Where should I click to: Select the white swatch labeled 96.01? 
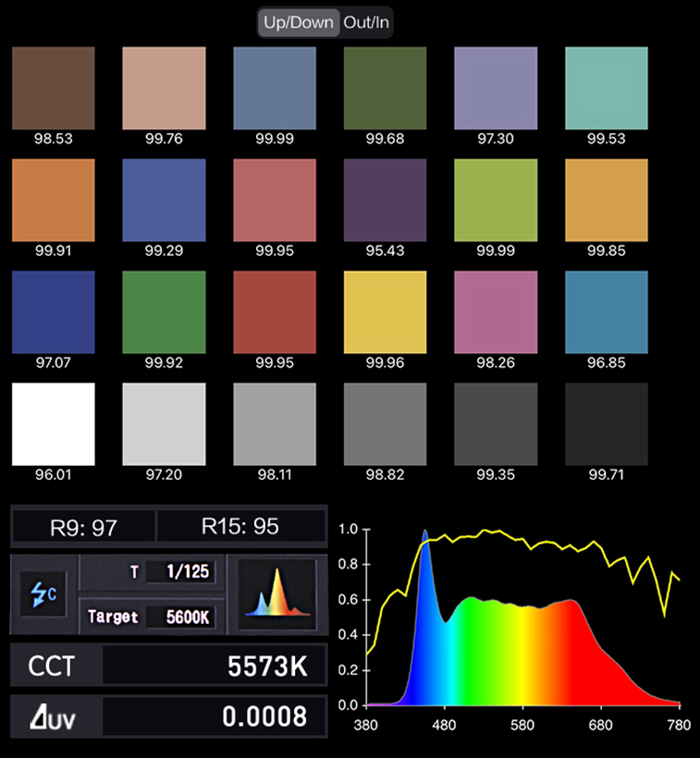pyautogui.click(x=54, y=424)
